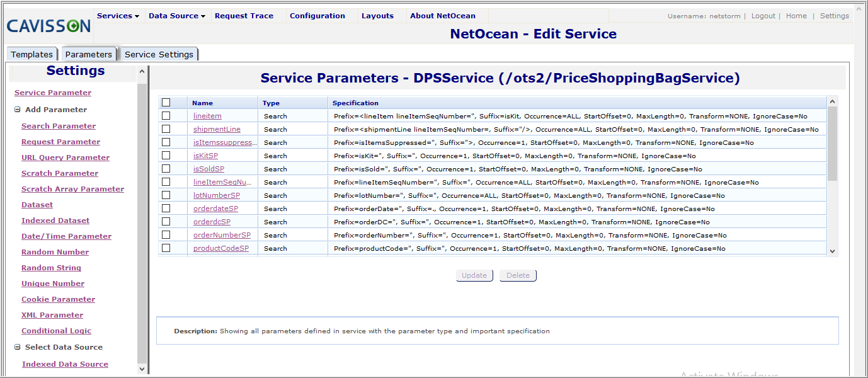The width and height of the screenshot is (868, 378).
Task: Switch to the Parameters tab
Action: point(89,54)
